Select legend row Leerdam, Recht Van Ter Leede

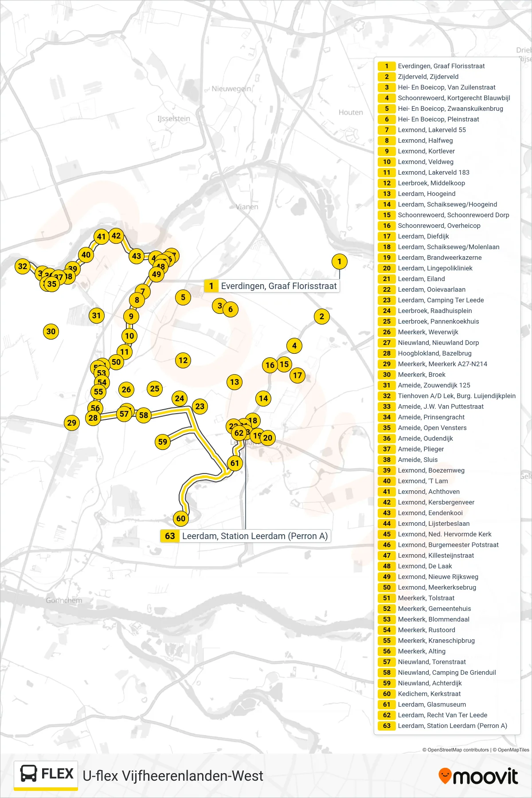point(447,715)
